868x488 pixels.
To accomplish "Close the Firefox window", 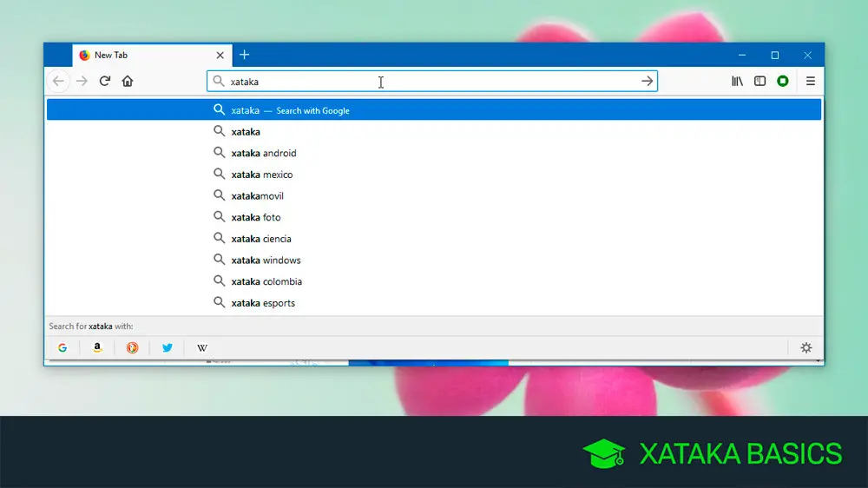I will pos(807,56).
